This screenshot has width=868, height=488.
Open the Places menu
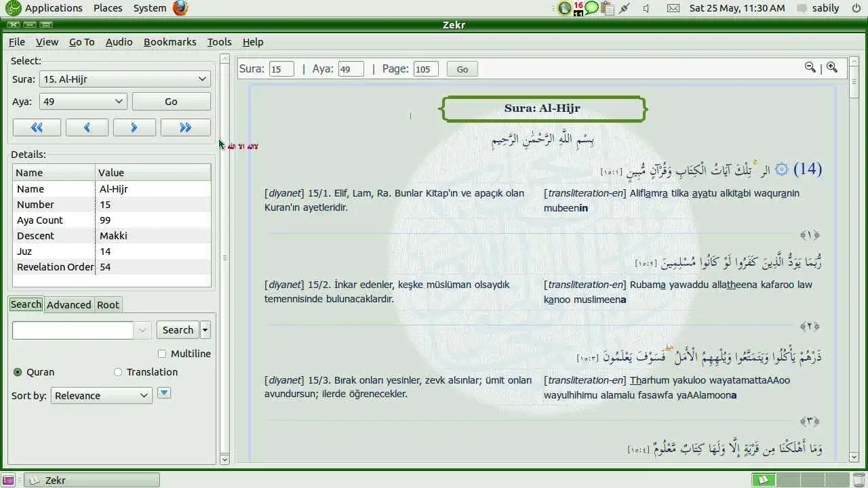(108, 8)
